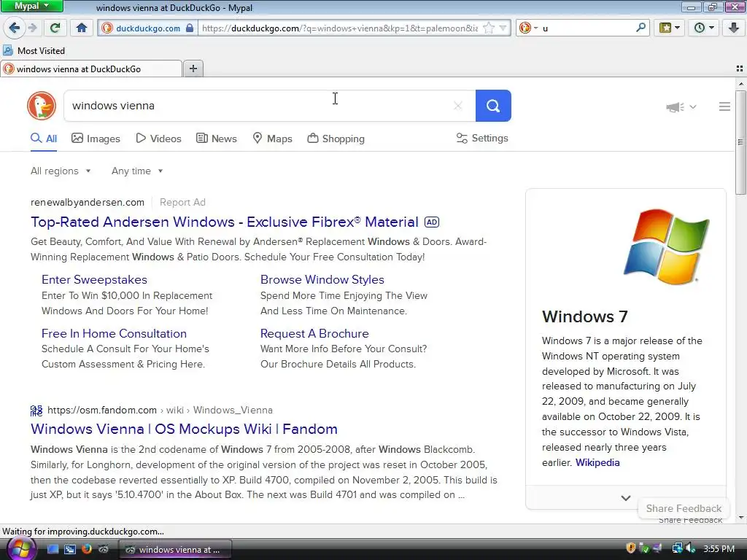
Task: Click the blue DuckDuckGo search button
Action: 493,106
